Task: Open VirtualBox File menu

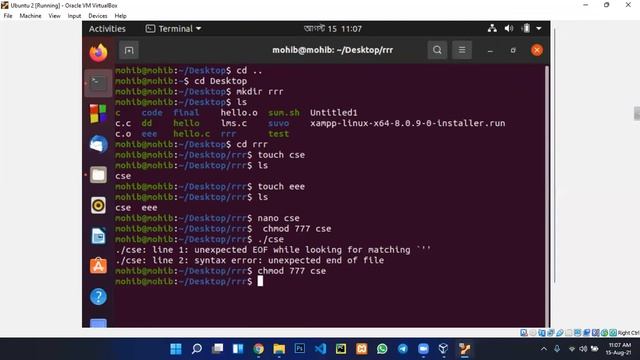Action: click(x=8, y=16)
